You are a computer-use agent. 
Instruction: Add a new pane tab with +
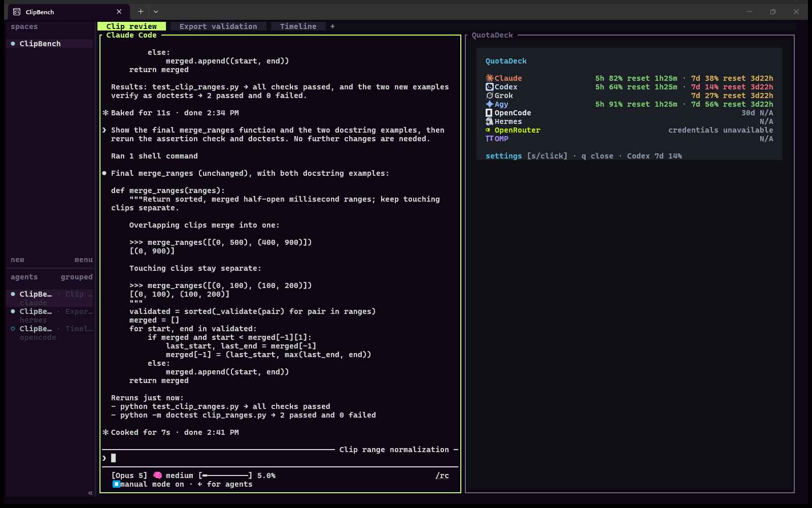point(332,26)
